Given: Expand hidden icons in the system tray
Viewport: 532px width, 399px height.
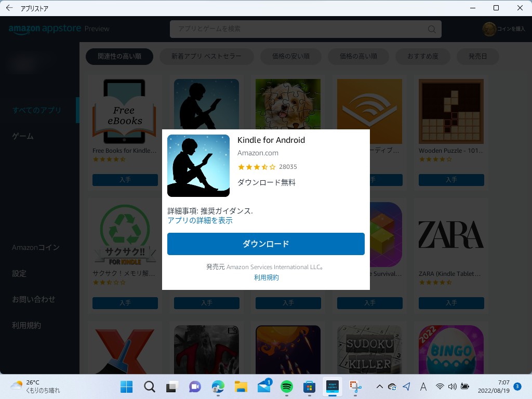Looking at the screenshot, I should (379, 387).
